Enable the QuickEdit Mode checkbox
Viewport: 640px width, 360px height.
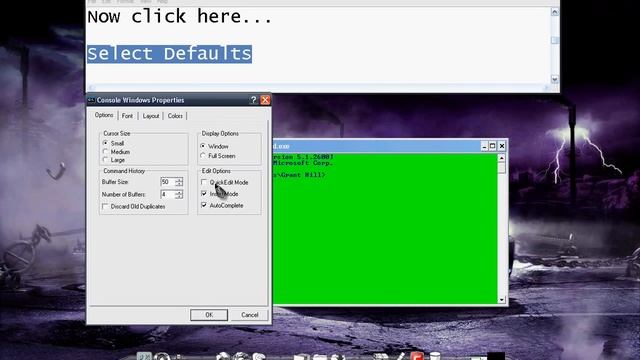pyautogui.click(x=204, y=182)
